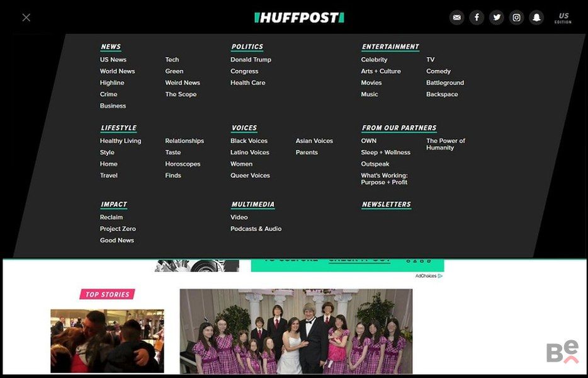Open the Instagram icon in header

[516, 17]
